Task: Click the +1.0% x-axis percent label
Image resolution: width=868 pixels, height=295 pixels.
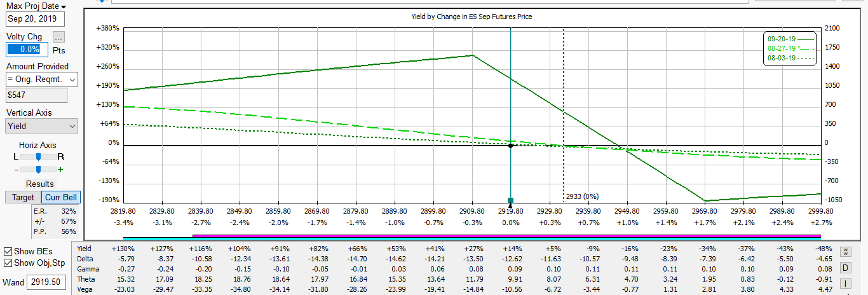Action: (627, 223)
